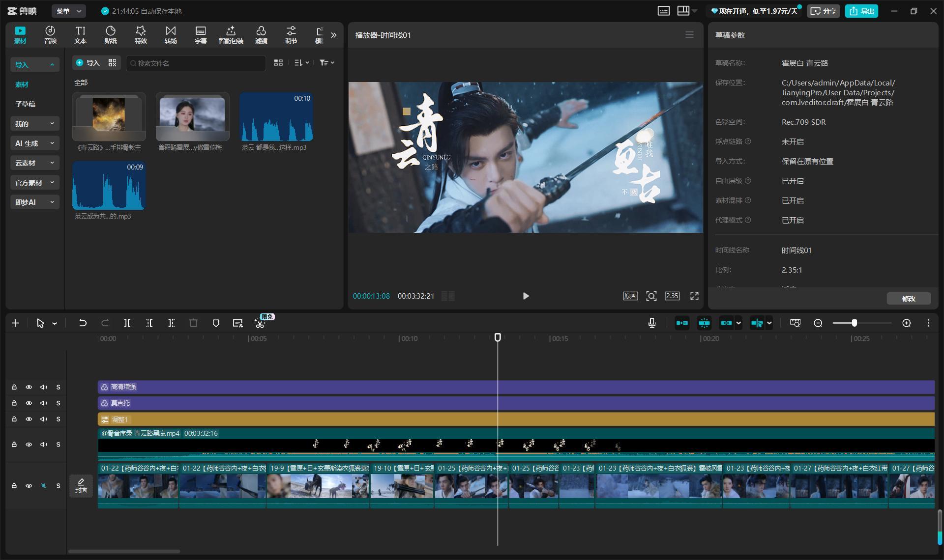Open the workspace layout icon in title bar
The image size is (944, 560).
[x=683, y=11]
